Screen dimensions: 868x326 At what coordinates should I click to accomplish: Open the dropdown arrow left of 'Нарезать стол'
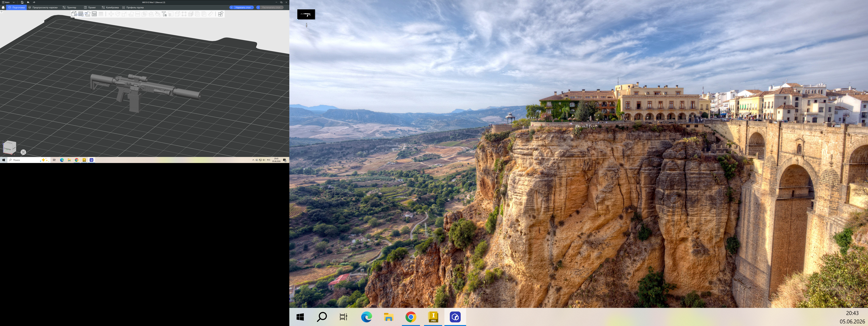[231, 7]
